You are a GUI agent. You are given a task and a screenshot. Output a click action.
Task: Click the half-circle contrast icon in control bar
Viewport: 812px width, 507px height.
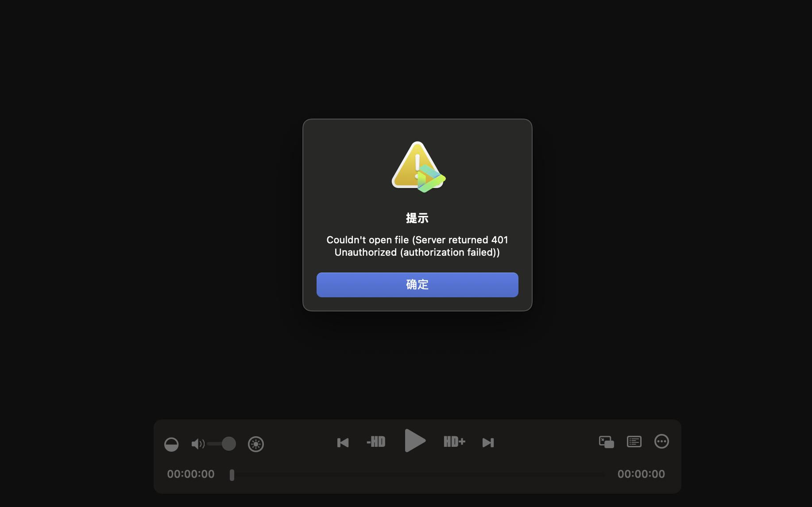tap(171, 444)
